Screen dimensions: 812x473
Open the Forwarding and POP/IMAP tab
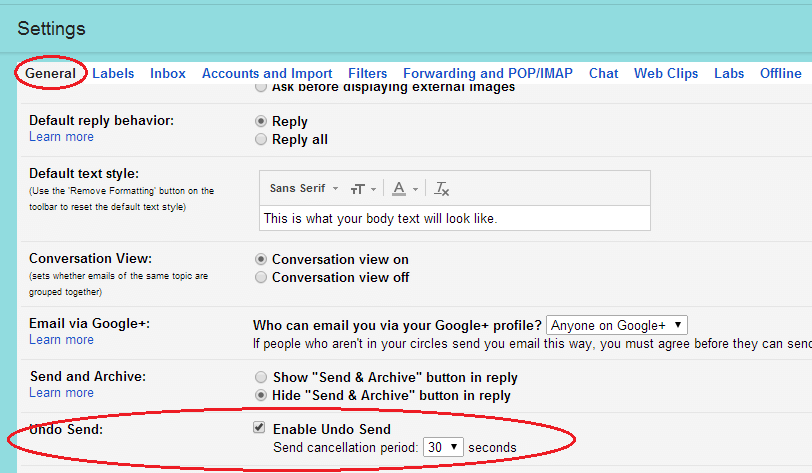pyautogui.click(x=488, y=73)
